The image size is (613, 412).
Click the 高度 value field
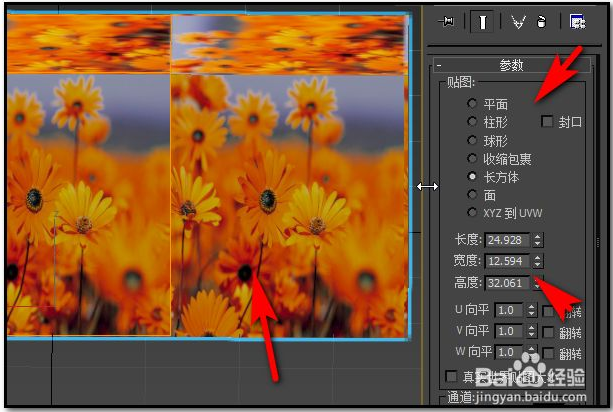point(507,283)
